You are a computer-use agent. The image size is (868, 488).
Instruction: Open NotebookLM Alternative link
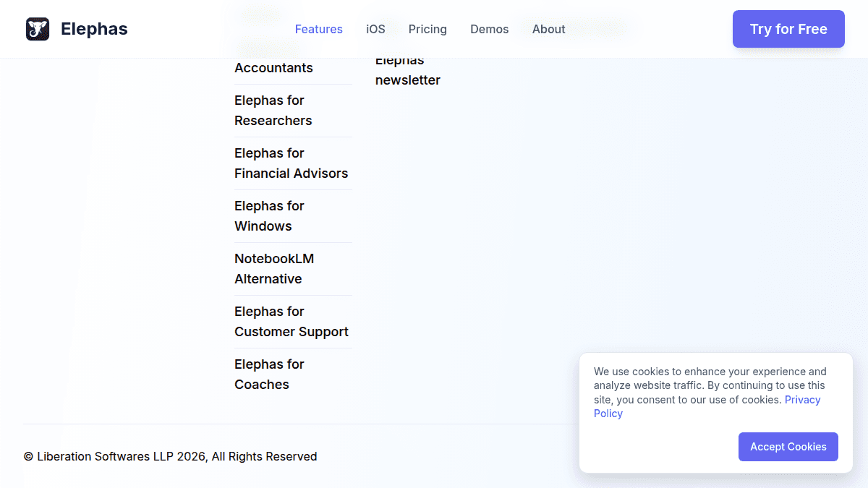pyautogui.click(x=274, y=269)
